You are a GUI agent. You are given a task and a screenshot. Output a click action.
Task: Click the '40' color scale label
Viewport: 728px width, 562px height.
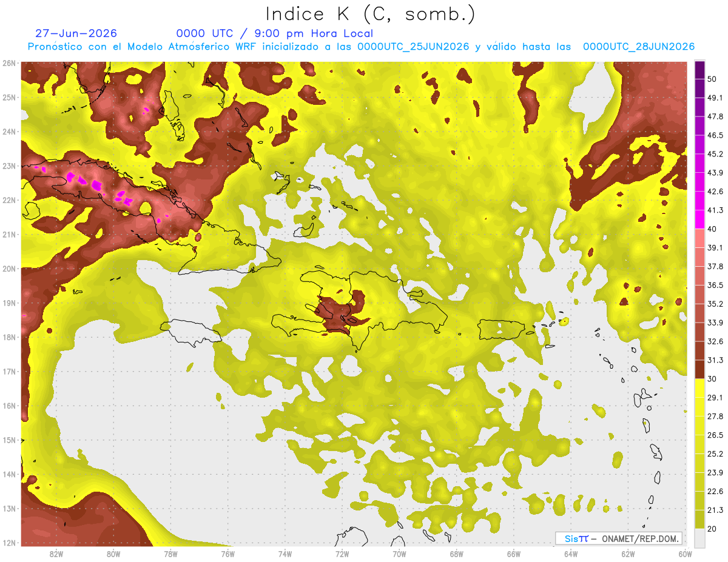click(x=713, y=229)
